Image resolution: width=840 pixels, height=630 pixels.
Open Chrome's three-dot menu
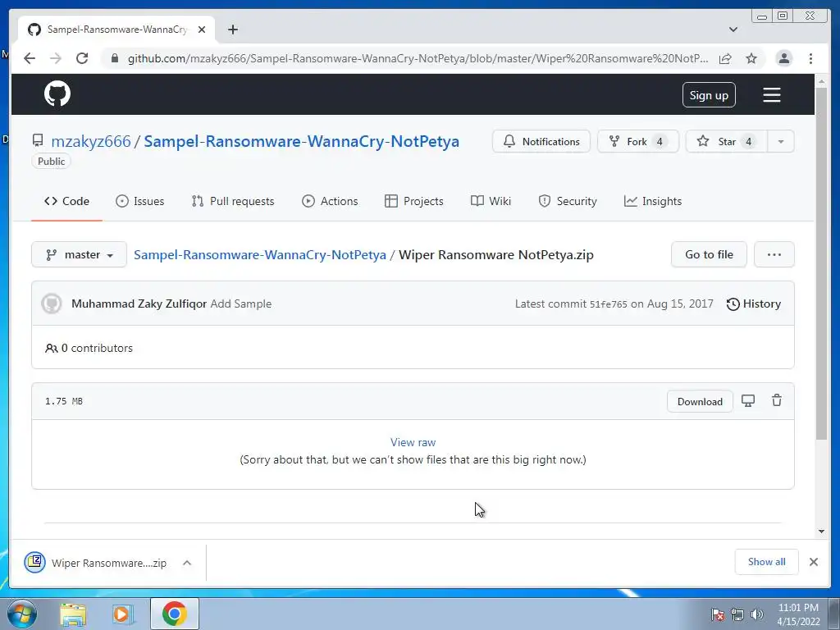coord(810,58)
